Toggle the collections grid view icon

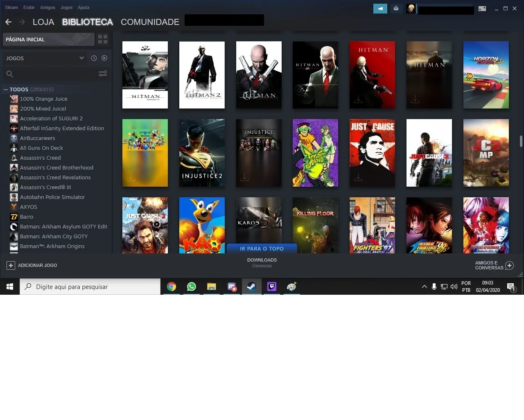click(x=103, y=39)
